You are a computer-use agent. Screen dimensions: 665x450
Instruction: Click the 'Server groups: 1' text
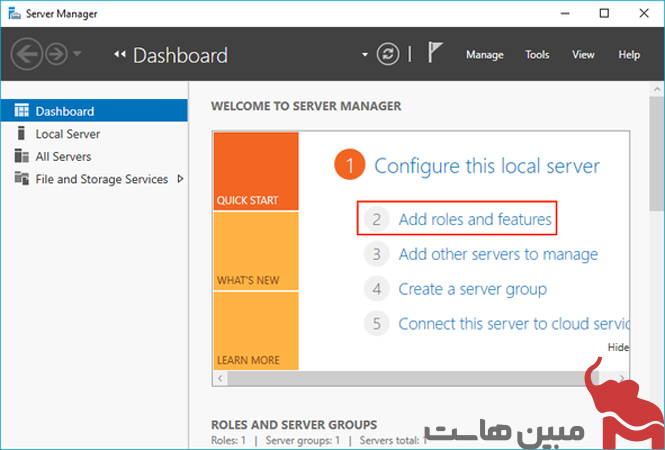(303, 441)
